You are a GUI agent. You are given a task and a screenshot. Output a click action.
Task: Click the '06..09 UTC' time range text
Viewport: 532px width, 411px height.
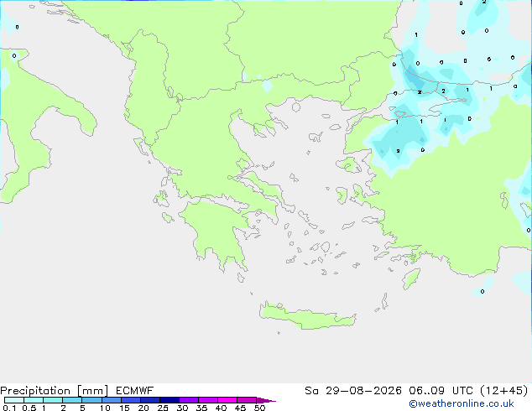click(441, 391)
